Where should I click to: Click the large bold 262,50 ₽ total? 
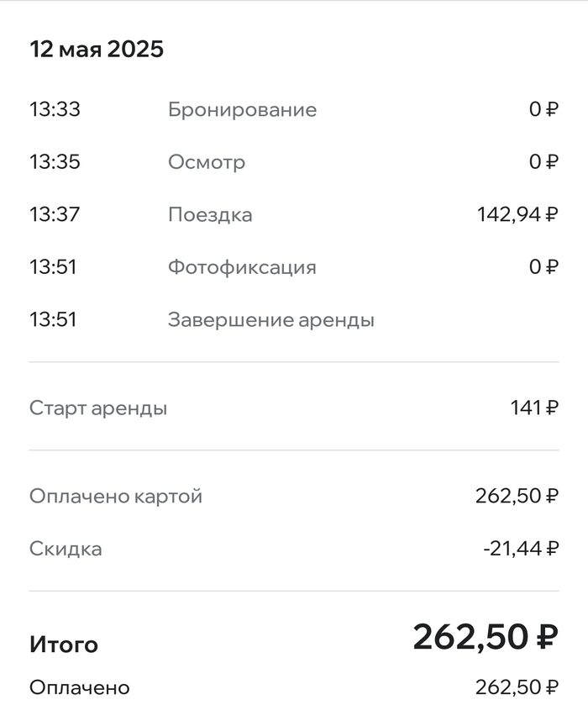pos(486,637)
